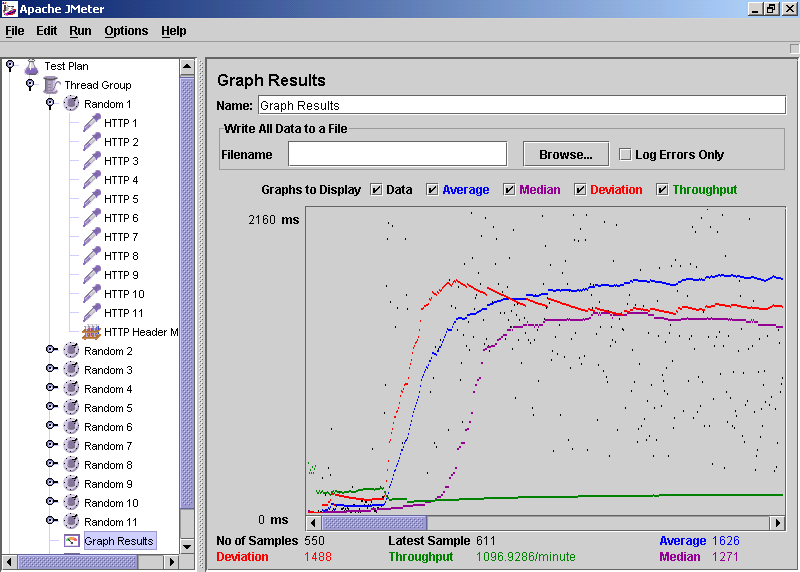Expand the Random 3 tree node

(51, 368)
